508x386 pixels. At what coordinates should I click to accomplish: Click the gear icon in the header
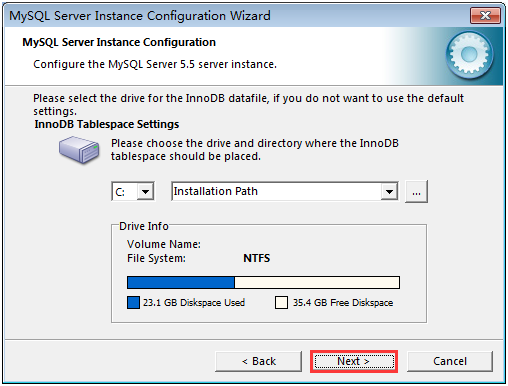(470, 54)
